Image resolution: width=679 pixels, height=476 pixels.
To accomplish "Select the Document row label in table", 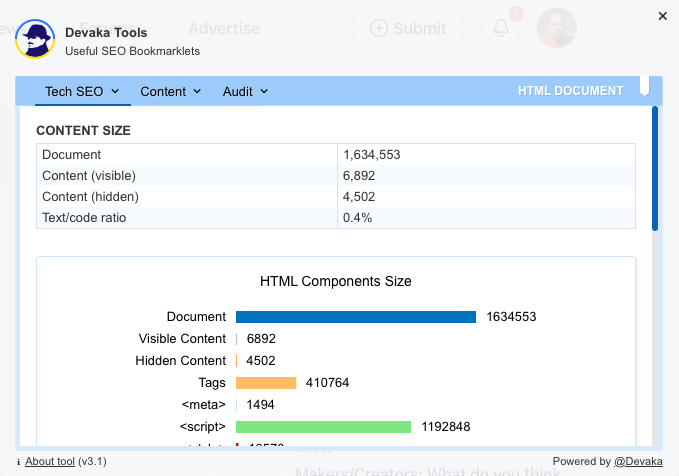I will (71, 155).
